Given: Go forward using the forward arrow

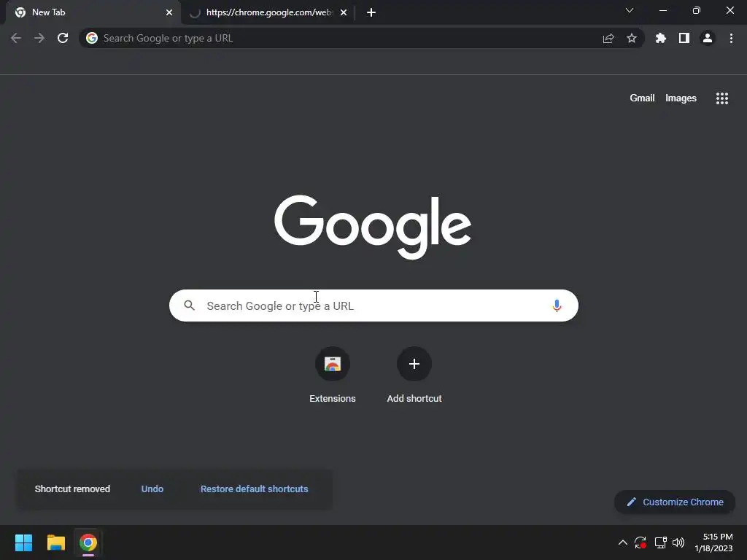Looking at the screenshot, I should tap(39, 38).
